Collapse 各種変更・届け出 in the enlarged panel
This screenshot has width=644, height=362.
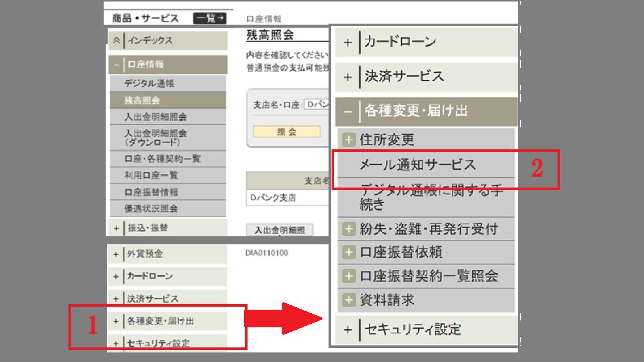pos(426,112)
